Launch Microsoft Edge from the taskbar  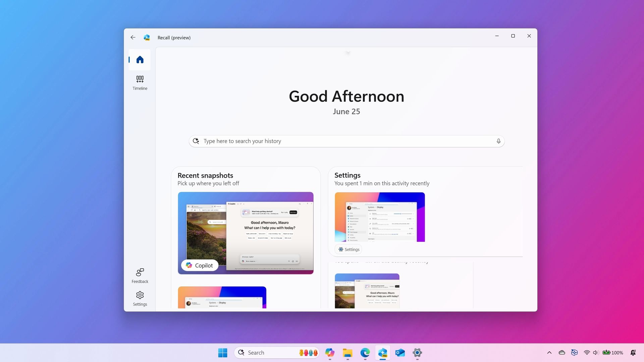point(365,353)
